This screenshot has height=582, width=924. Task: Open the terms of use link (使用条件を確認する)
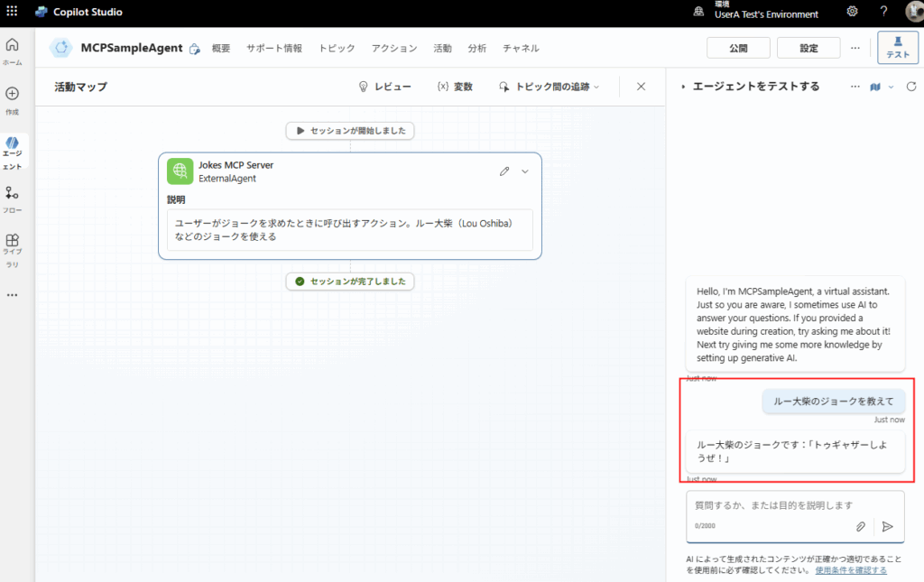pos(851,570)
